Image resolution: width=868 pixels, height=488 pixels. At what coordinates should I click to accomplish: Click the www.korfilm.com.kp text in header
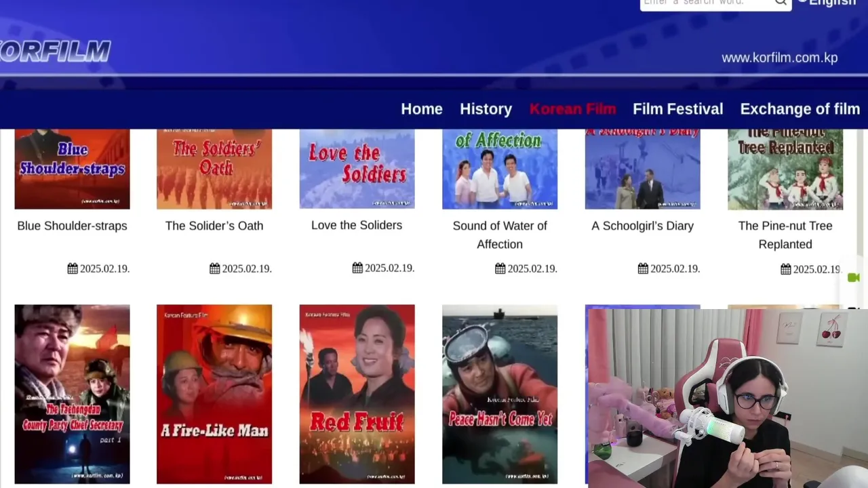[x=780, y=58]
